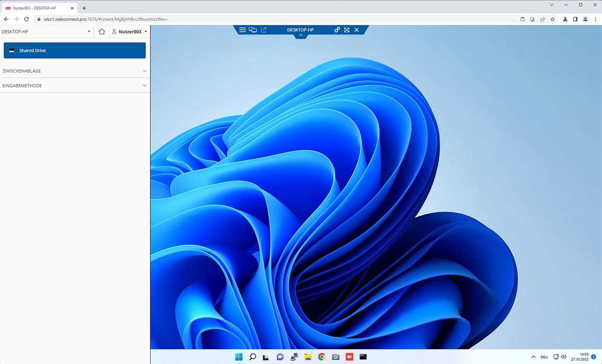Collapse the session toolbar with the chevron
This screenshot has height=364, width=602.
[x=301, y=35]
